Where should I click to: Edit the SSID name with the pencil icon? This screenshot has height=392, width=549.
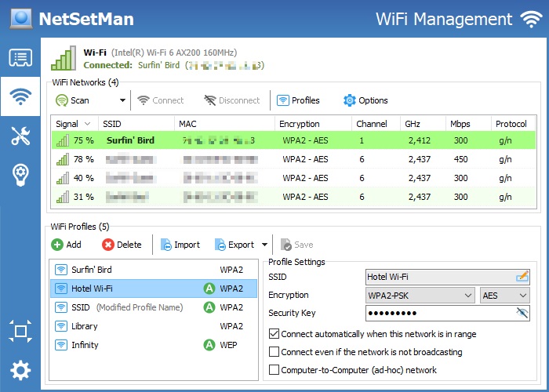point(522,277)
